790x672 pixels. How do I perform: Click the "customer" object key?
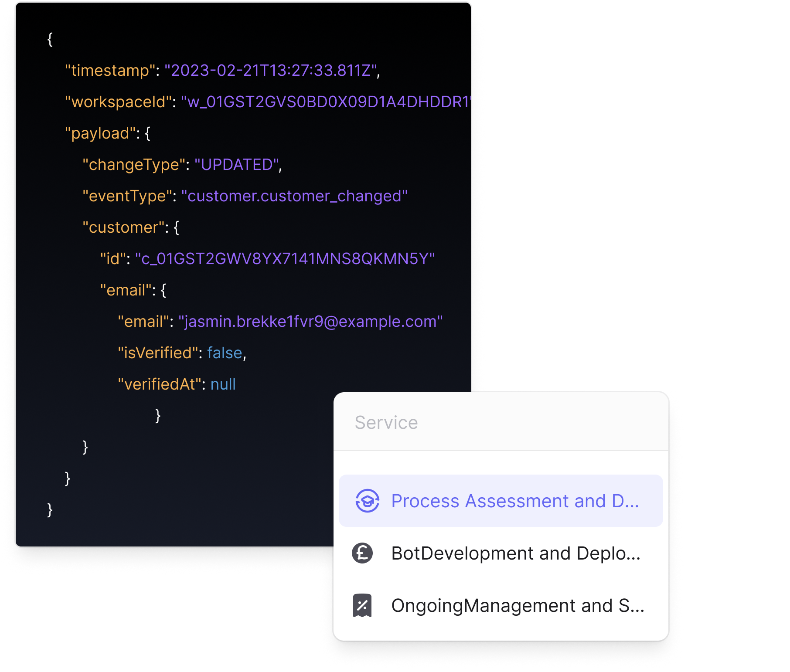(123, 227)
